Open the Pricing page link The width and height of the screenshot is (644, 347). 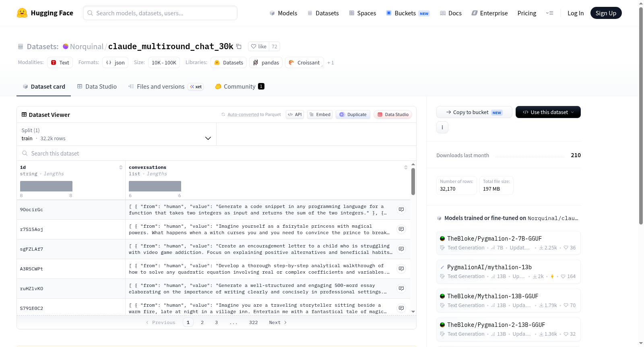coord(527,13)
